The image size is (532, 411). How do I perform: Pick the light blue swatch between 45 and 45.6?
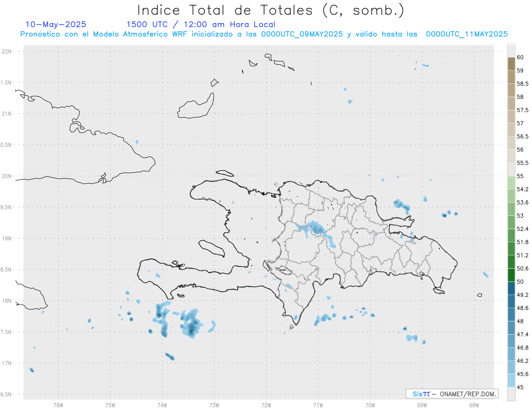pyautogui.click(x=511, y=381)
